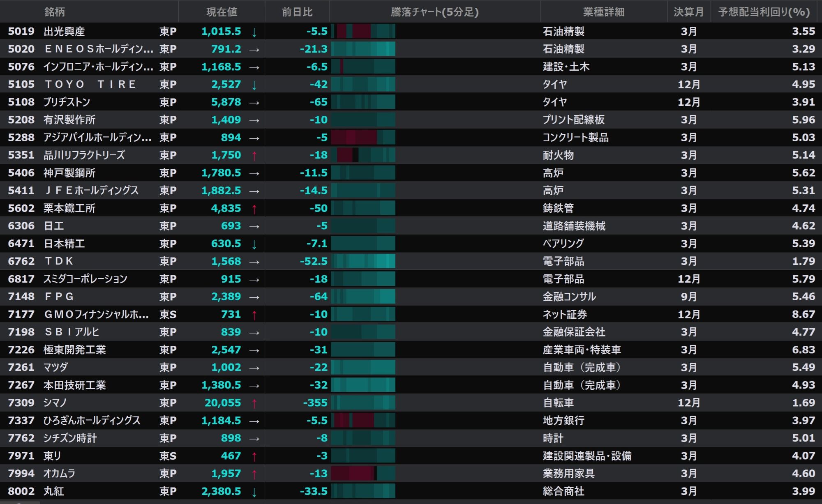Select the 丸紅 stock row

(x=411, y=491)
